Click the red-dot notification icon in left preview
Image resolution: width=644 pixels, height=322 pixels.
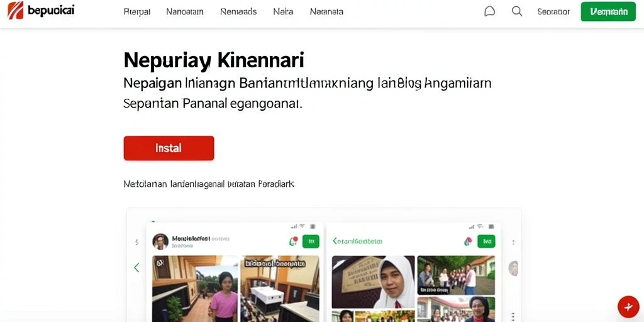293,241
